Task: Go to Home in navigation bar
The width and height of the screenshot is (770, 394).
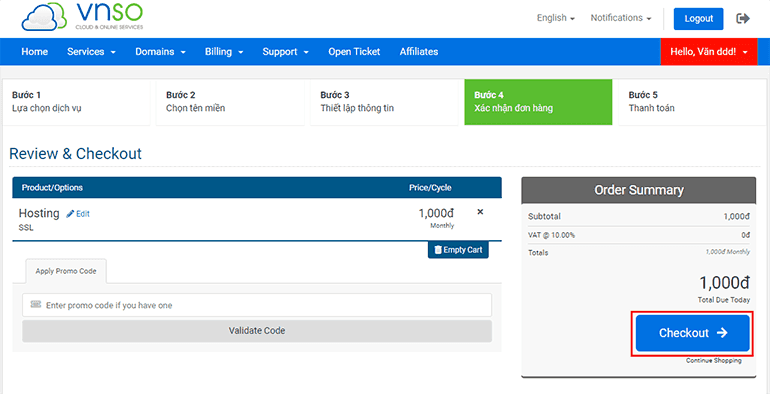Action: click(x=34, y=52)
